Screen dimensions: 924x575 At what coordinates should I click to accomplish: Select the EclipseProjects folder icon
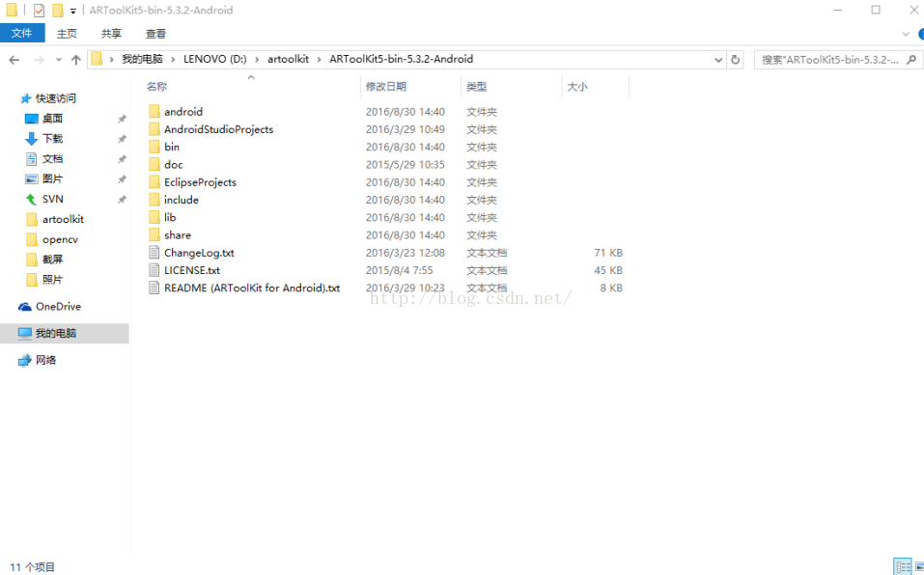click(154, 181)
